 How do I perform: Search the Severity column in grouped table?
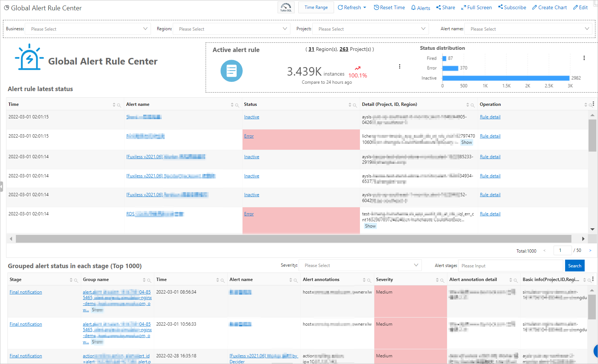click(442, 281)
